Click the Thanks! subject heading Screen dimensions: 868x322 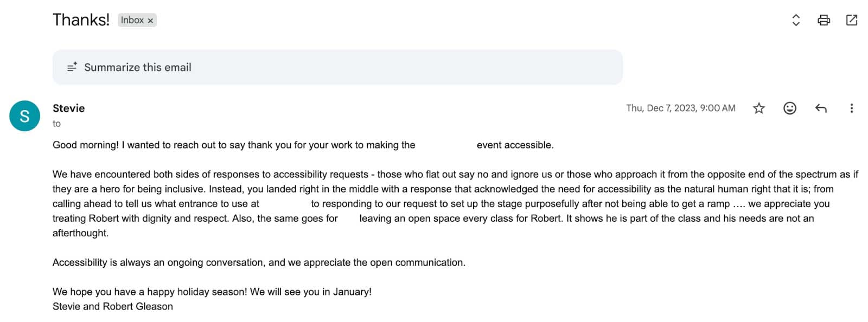(81, 20)
